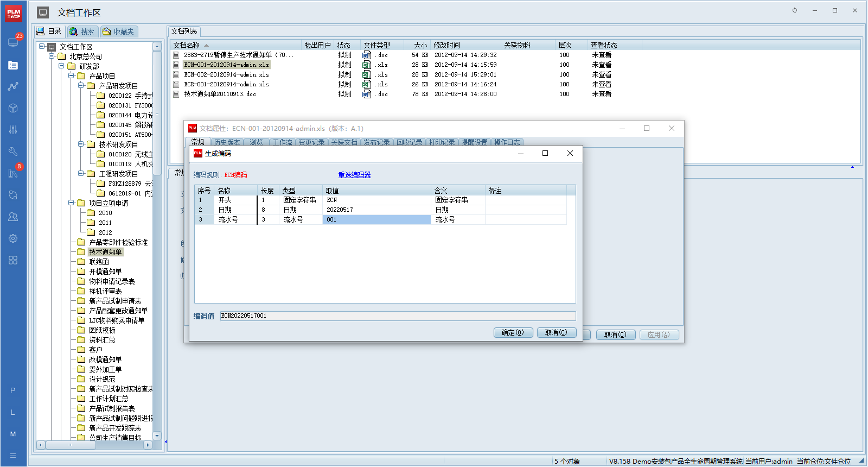Screen dimensions: 868x467
Task: Click the 确定(O) button in 生成编码 dialog
Action: tap(513, 332)
